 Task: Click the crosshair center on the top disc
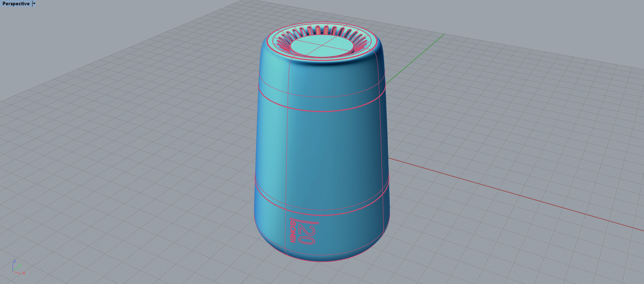click(x=320, y=45)
